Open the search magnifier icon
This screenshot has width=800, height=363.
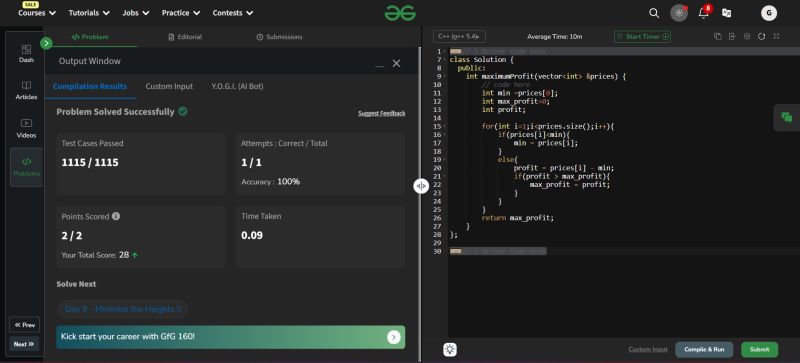pyautogui.click(x=654, y=13)
